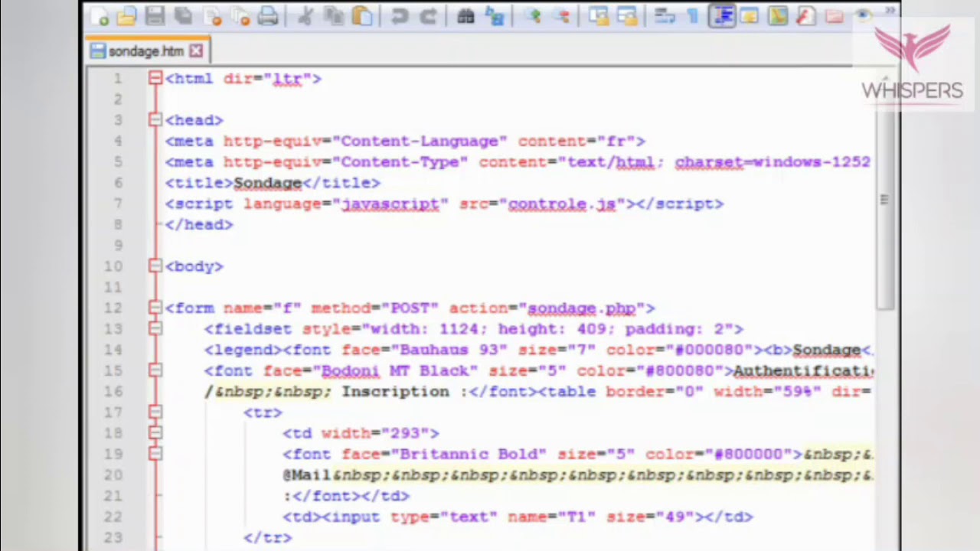Click the Close All toolbar icon
The width and height of the screenshot is (980, 551).
(240, 16)
